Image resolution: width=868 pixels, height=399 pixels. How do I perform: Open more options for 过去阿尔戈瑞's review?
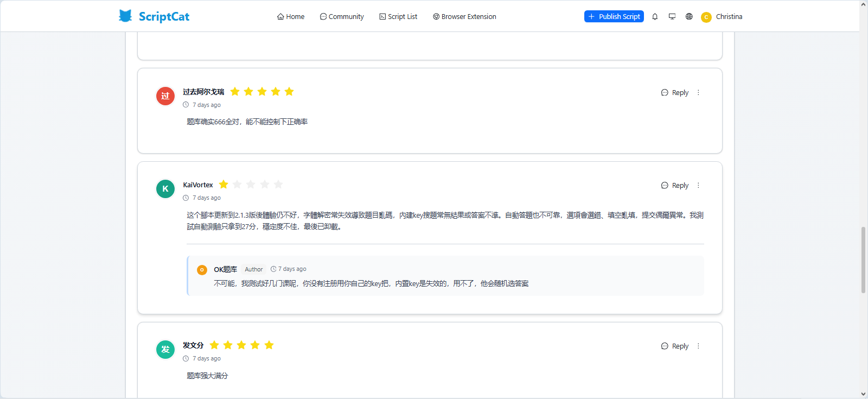pyautogui.click(x=698, y=93)
